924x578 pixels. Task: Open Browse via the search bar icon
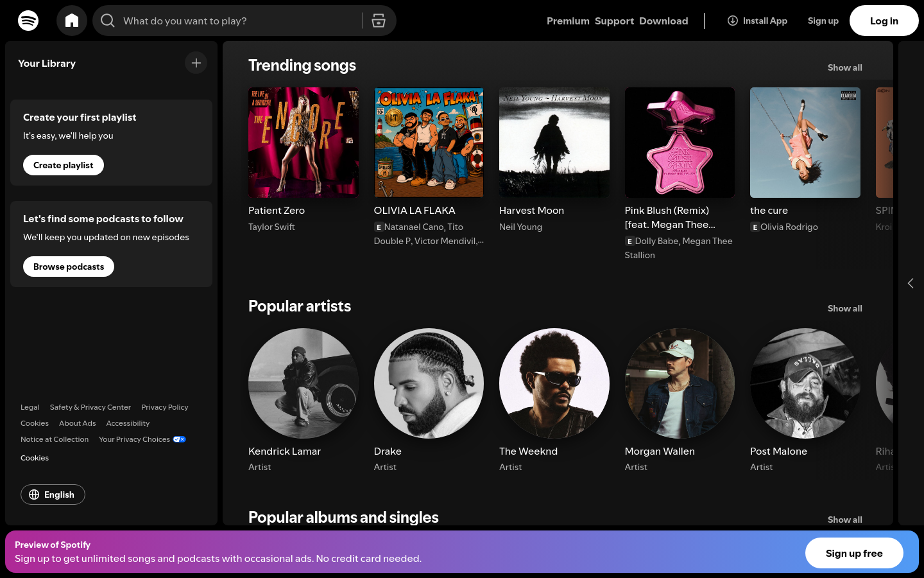pos(379,21)
